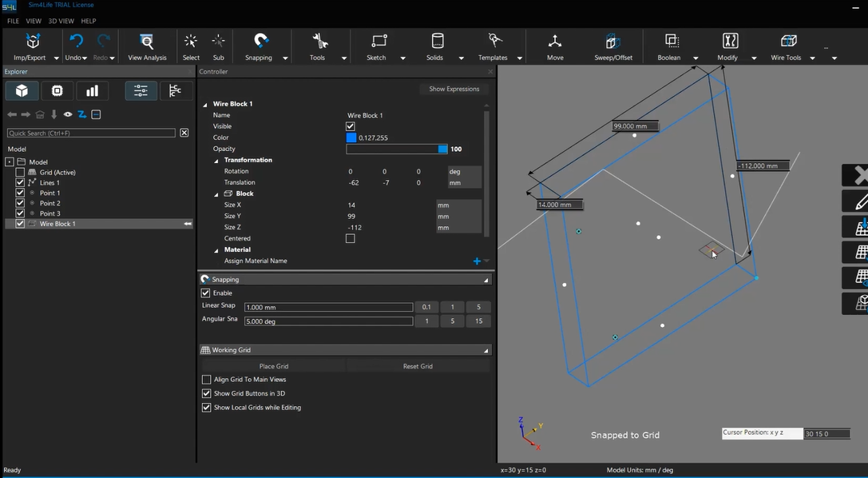This screenshot has height=478, width=868.
Task: Toggle the Centered checkbox
Action: pos(350,238)
